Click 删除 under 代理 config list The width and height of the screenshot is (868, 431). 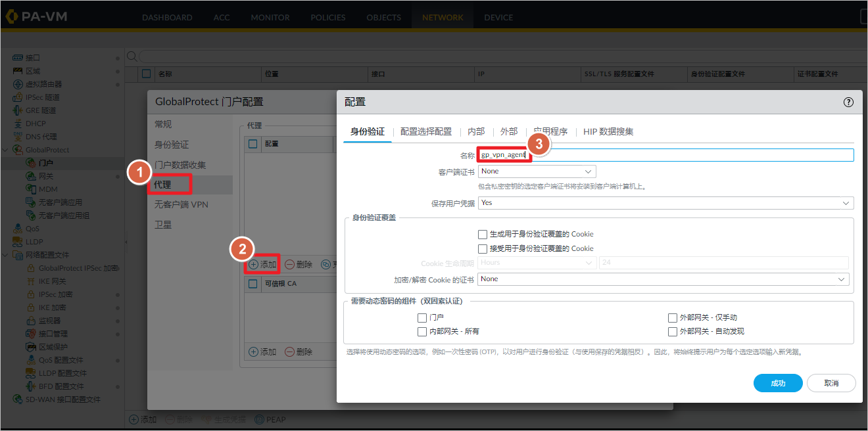(x=299, y=265)
